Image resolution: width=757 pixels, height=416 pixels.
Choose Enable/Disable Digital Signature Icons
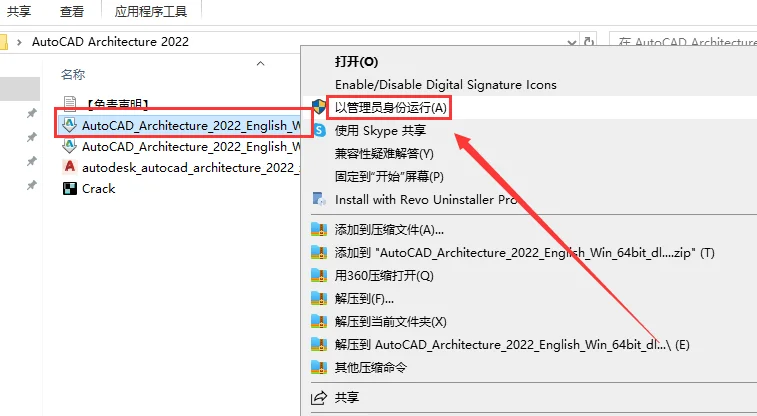click(445, 85)
